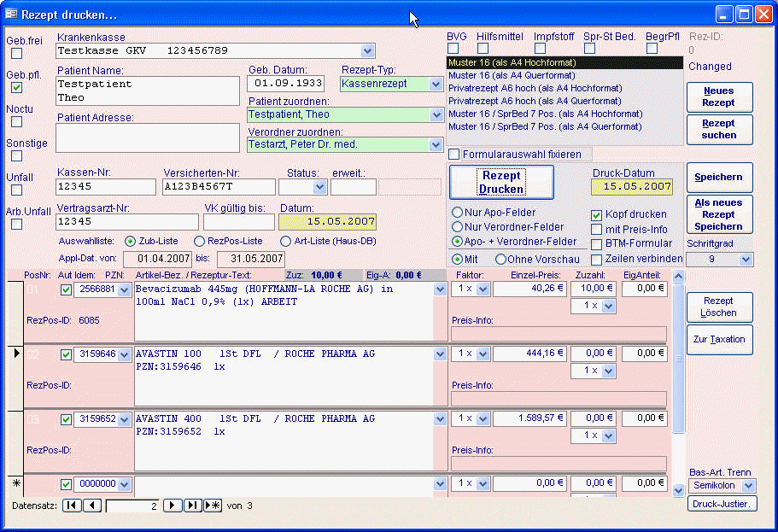
Task: Click the Einzel-Preis field showing 444,16 €
Action: pyautogui.click(x=530, y=354)
